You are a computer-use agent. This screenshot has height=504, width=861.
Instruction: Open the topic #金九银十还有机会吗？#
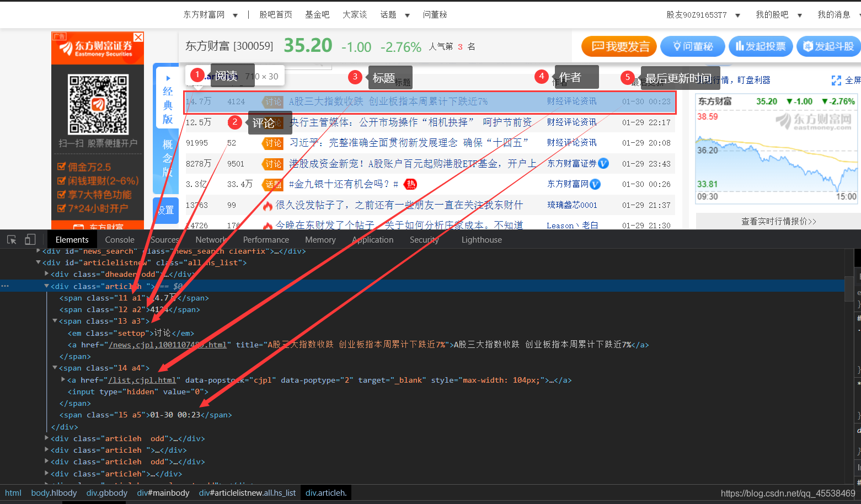point(344,184)
